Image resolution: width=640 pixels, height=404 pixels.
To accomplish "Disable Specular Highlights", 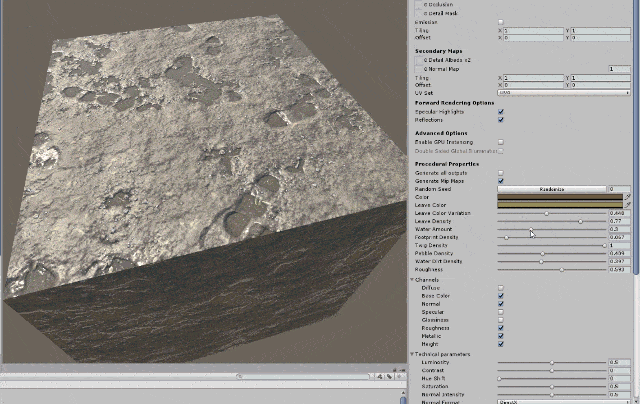I will (x=501, y=112).
